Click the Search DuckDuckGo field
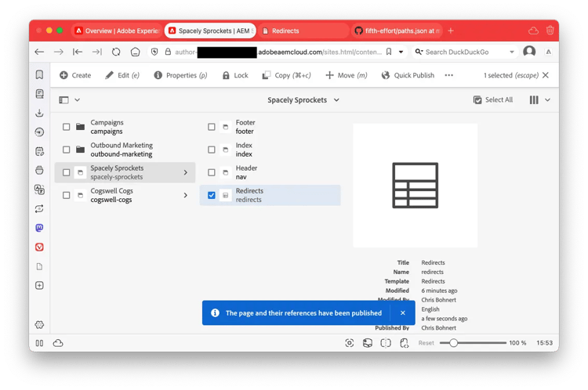 466,52
